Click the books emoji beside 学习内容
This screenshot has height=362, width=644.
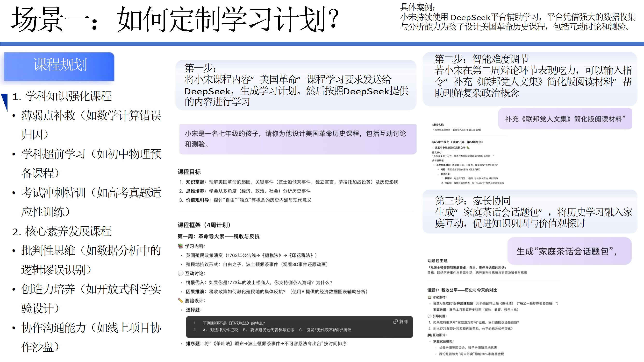point(180,246)
